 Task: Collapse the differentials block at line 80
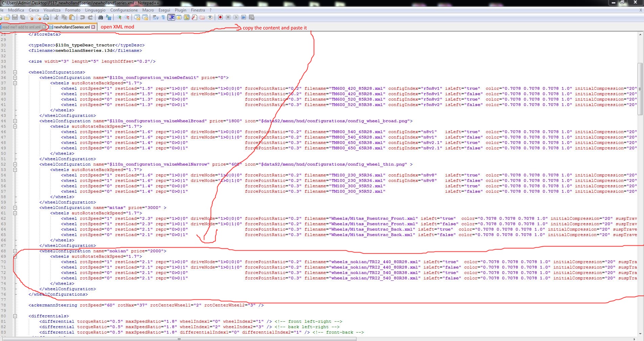(x=15, y=316)
